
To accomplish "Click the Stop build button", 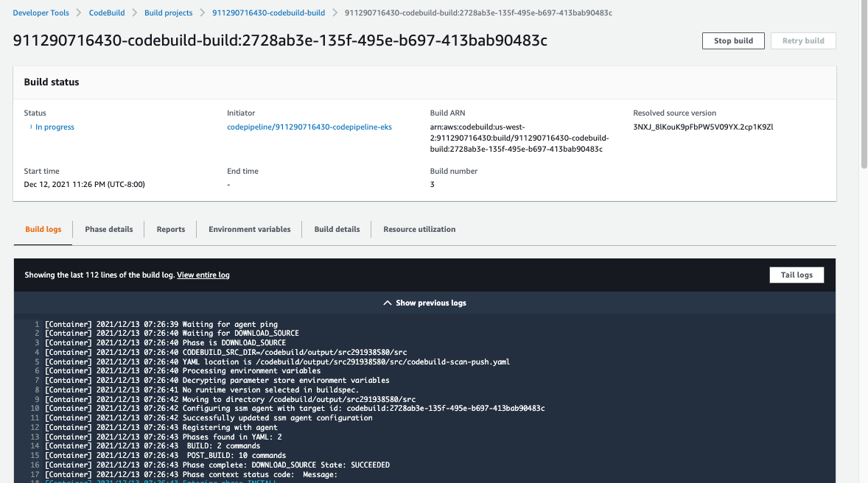I will click(x=733, y=41).
